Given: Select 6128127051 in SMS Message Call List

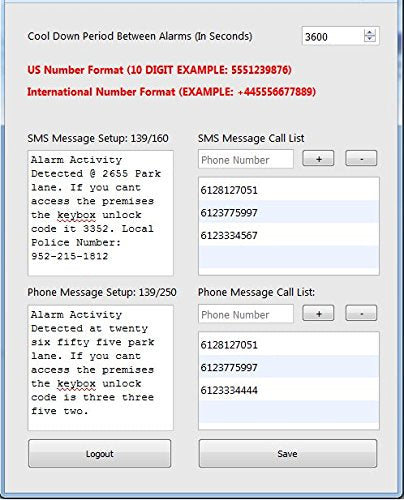Looking at the screenshot, I should tap(289, 190).
